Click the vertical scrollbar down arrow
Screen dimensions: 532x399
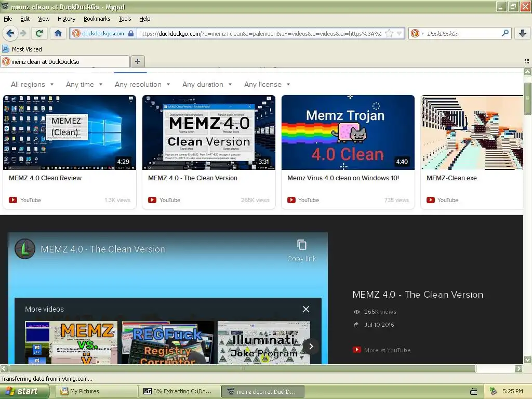pos(527,360)
